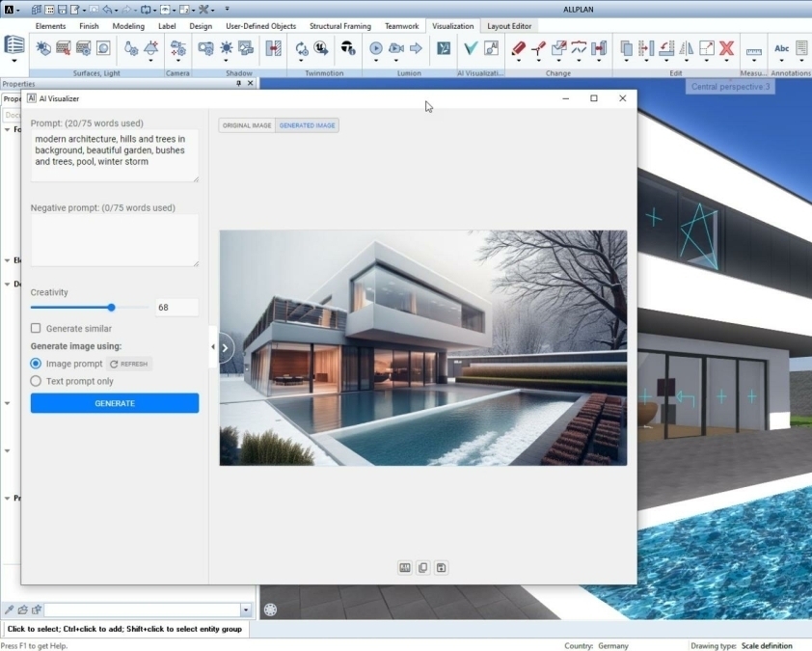Viewport: 812px width, 651px height.
Task: Switch to the Layout Editor tab
Action: pos(509,26)
